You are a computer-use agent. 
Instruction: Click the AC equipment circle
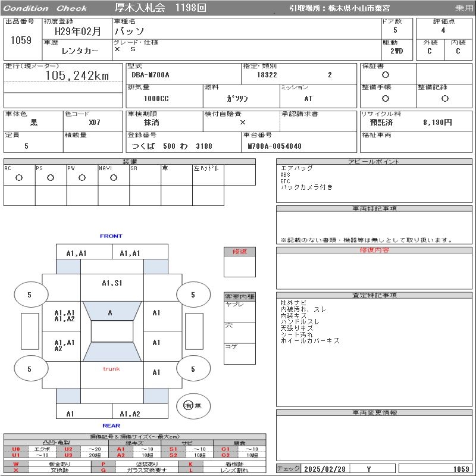coord(19,178)
